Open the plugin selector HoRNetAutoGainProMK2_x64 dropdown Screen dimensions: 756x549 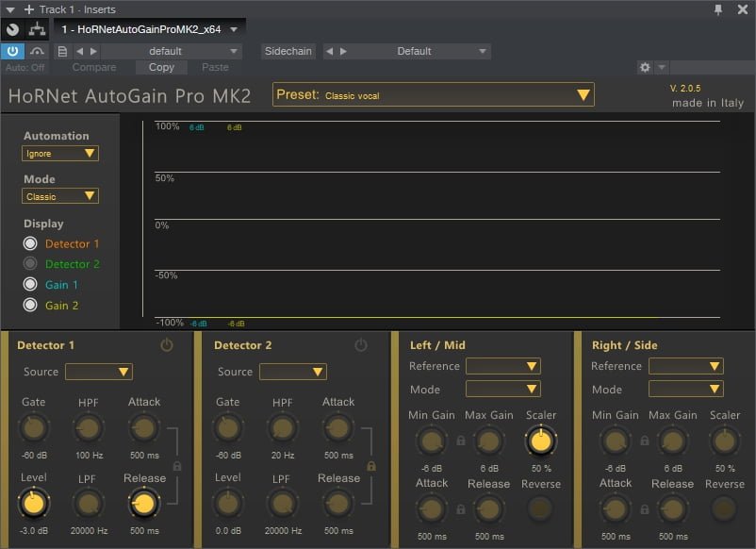150,29
